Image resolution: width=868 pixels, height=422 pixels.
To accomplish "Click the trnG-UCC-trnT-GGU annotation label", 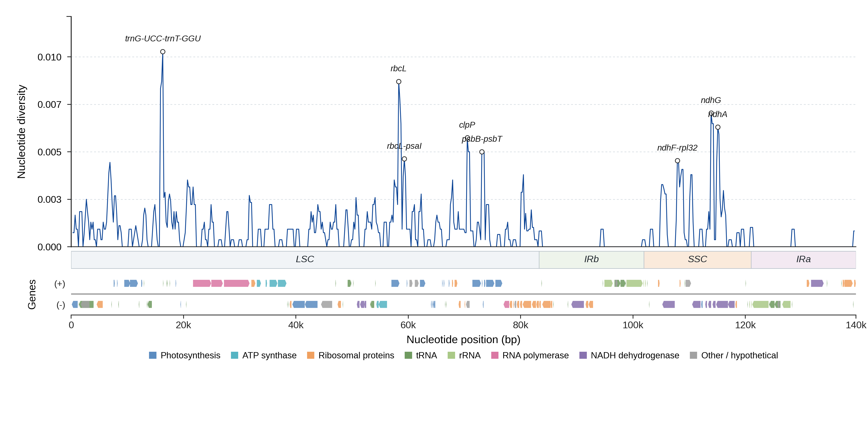I will (163, 39).
